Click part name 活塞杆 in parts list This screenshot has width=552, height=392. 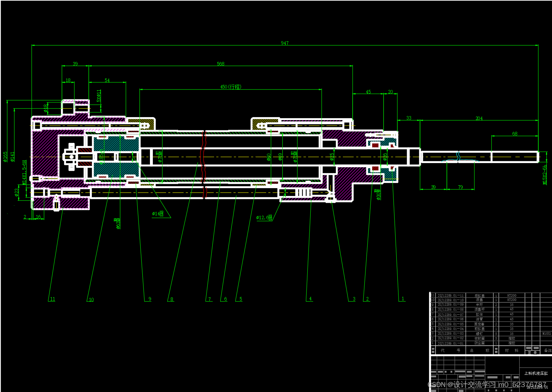pyautogui.click(x=480, y=309)
